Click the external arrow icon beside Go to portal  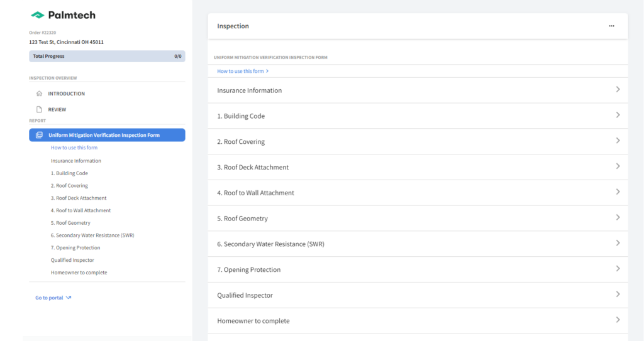click(69, 298)
